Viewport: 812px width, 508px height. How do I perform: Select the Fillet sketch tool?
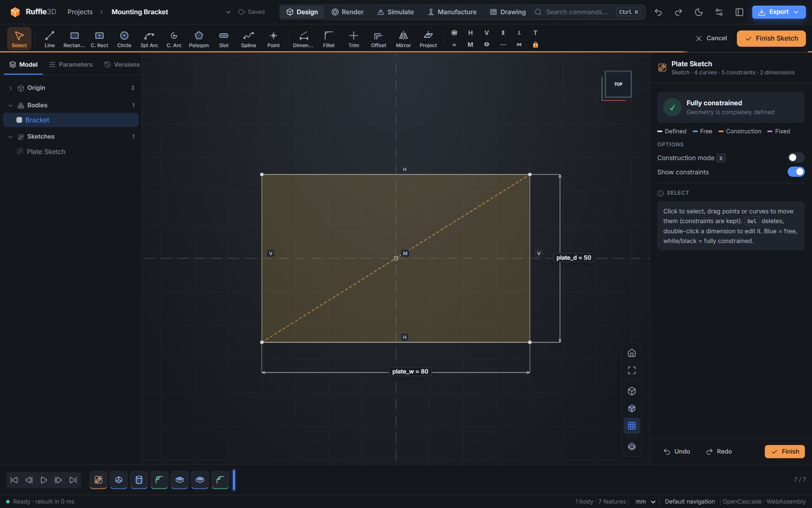(x=329, y=39)
